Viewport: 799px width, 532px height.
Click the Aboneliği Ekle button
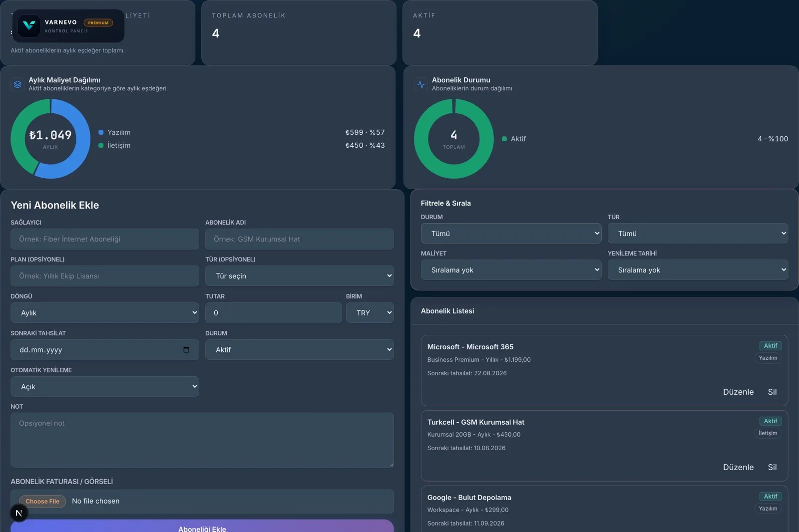(202, 527)
